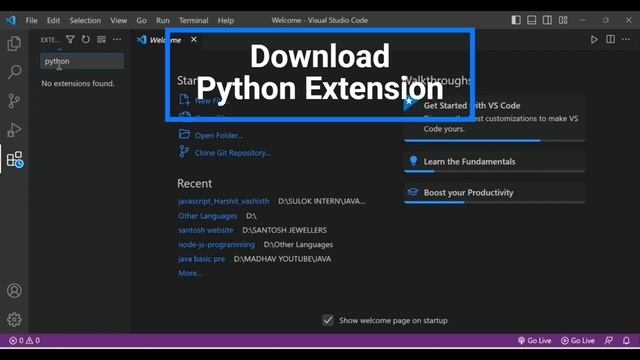The width and height of the screenshot is (640, 360).
Task: Click the Boost your Productivity progress bar
Action: click(494, 202)
